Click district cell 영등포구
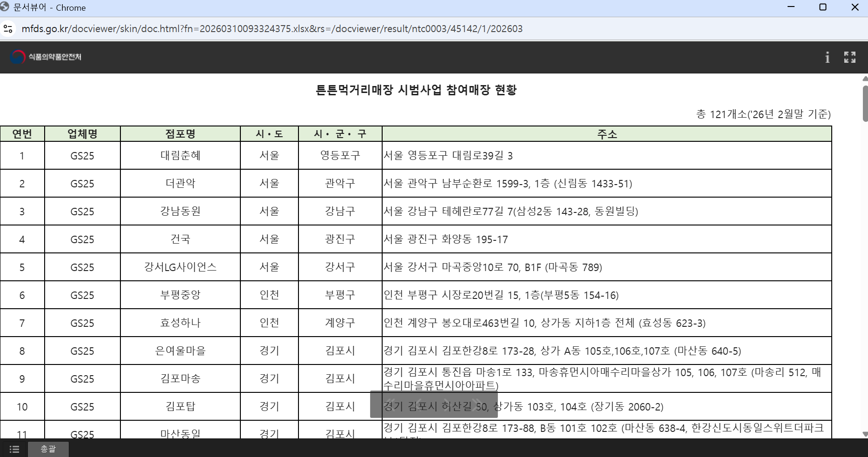 [340, 155]
